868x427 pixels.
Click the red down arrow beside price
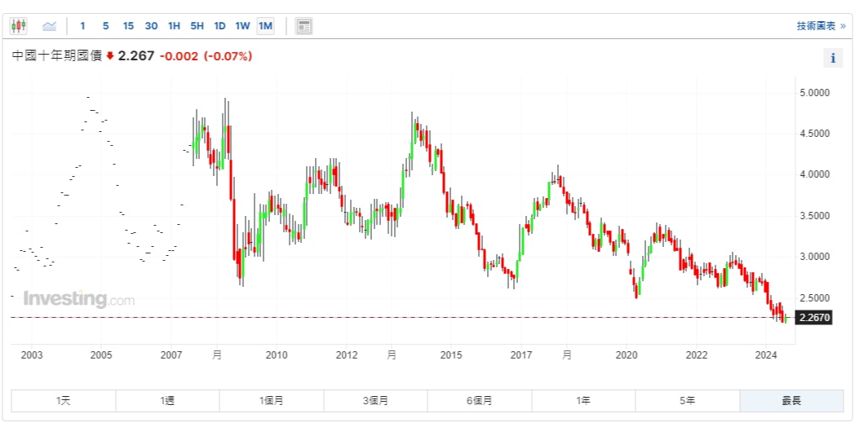click(110, 56)
